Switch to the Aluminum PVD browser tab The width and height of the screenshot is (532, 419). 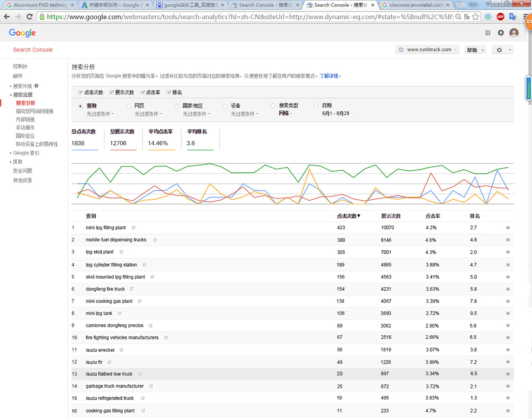pos(40,5)
